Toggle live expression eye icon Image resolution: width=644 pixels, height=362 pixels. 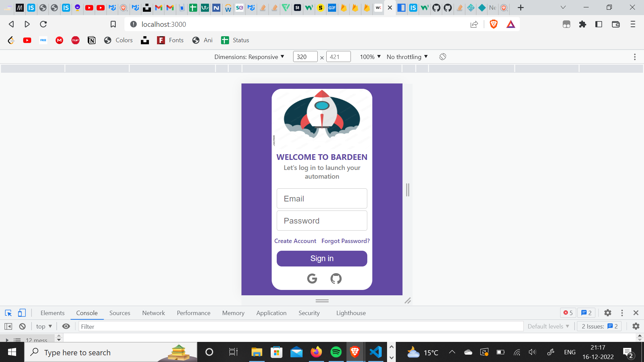66,326
